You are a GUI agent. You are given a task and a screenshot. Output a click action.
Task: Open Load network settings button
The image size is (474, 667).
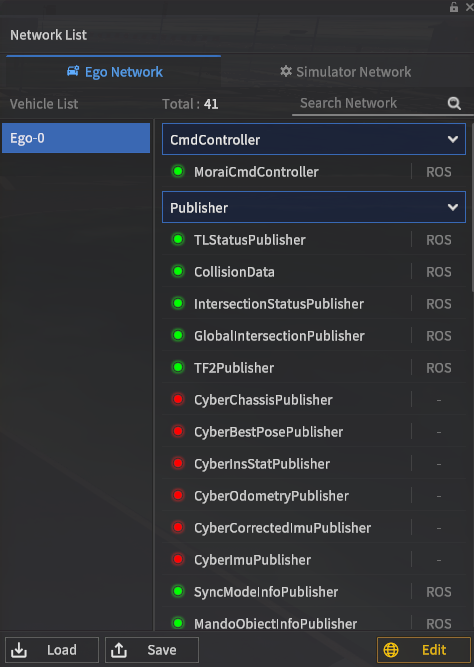(52, 650)
